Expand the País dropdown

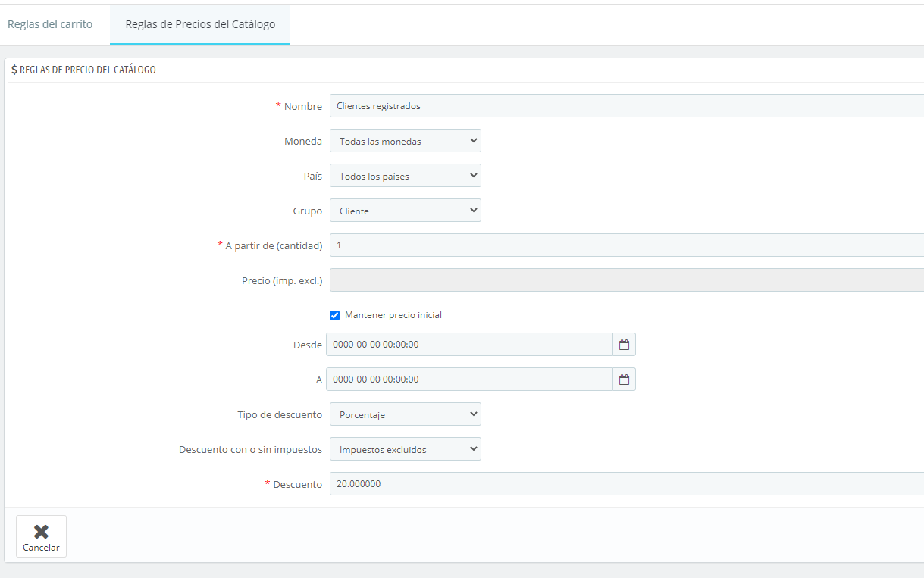[405, 176]
